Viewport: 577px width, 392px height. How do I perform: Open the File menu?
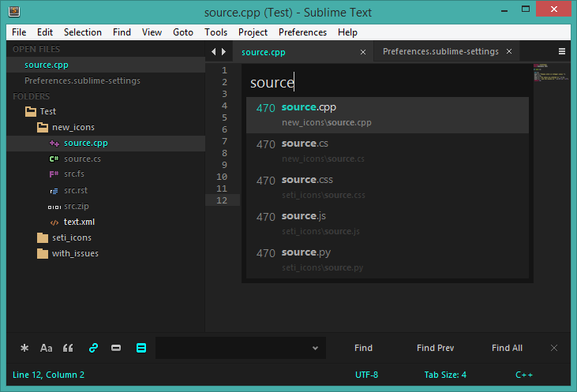click(x=19, y=32)
